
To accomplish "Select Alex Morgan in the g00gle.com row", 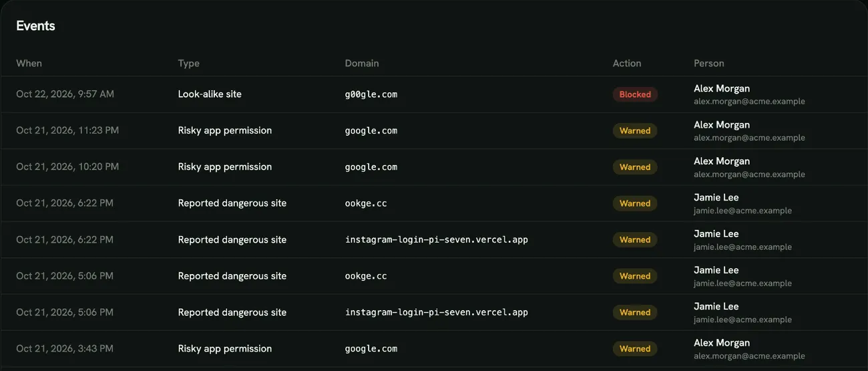I will click(722, 88).
